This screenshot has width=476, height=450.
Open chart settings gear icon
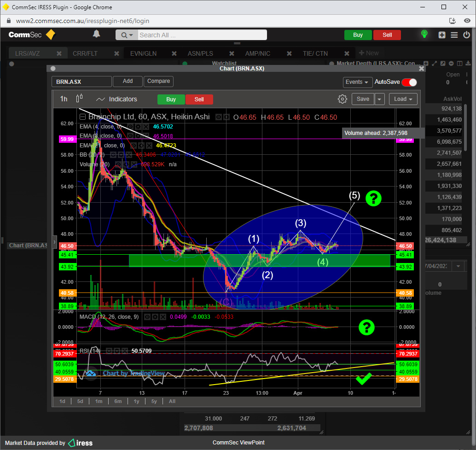click(342, 99)
